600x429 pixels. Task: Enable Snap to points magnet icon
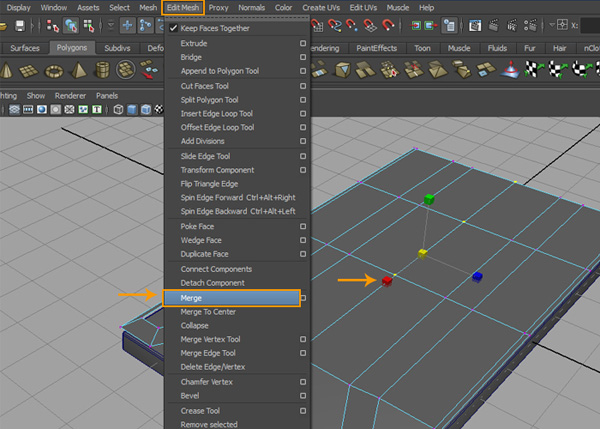click(352, 26)
